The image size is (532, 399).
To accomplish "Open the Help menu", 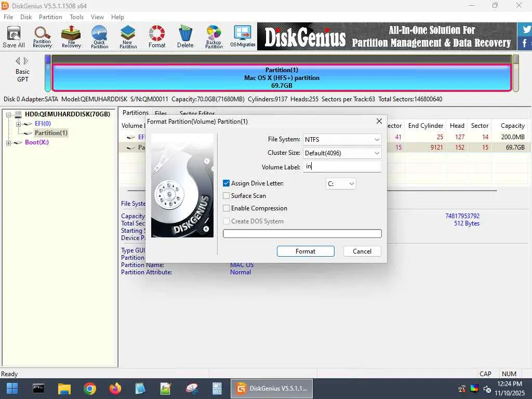I will point(118,17).
